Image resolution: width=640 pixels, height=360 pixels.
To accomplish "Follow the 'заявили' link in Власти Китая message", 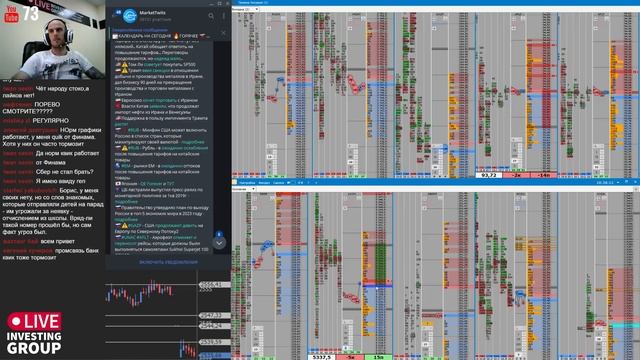I will (x=158, y=106).
